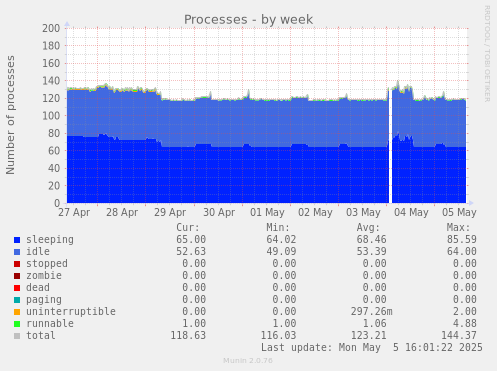The image size is (497, 371).
Task: Click the uninterruptible legend color swatch
Action: [x=17, y=312]
